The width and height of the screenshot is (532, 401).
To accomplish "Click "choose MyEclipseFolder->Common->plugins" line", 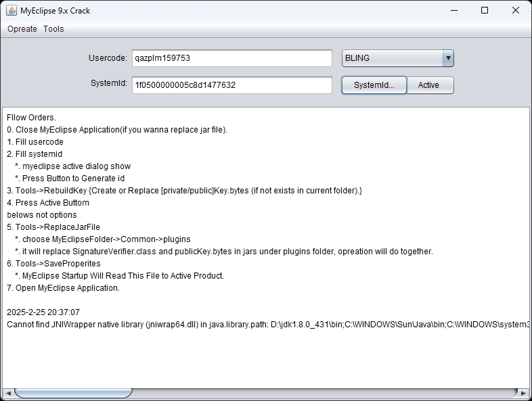I will (103, 239).
